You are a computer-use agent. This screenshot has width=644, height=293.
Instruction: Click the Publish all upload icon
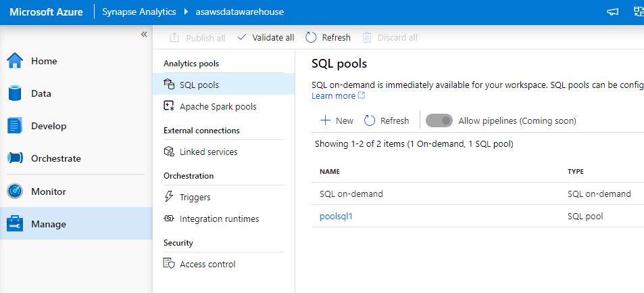[x=174, y=37]
